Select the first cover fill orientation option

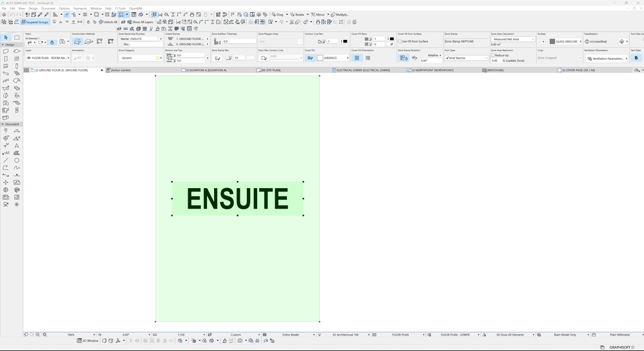coord(357,58)
